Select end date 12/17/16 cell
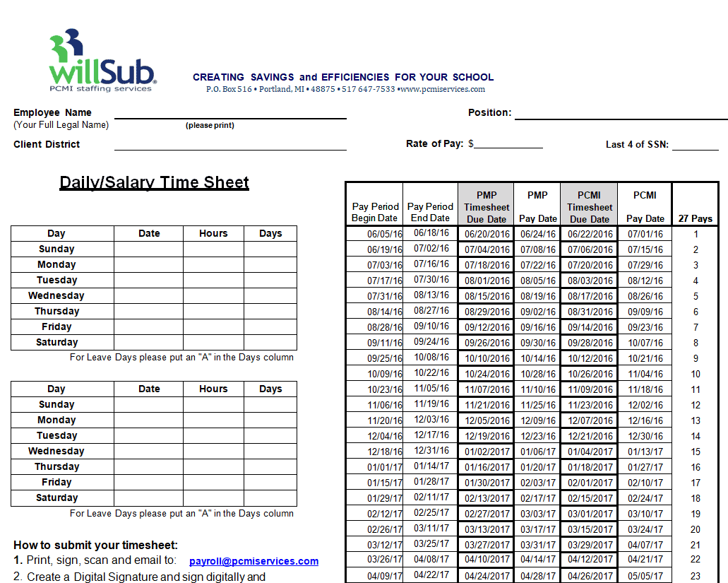This screenshot has height=583, width=728. 431,435
